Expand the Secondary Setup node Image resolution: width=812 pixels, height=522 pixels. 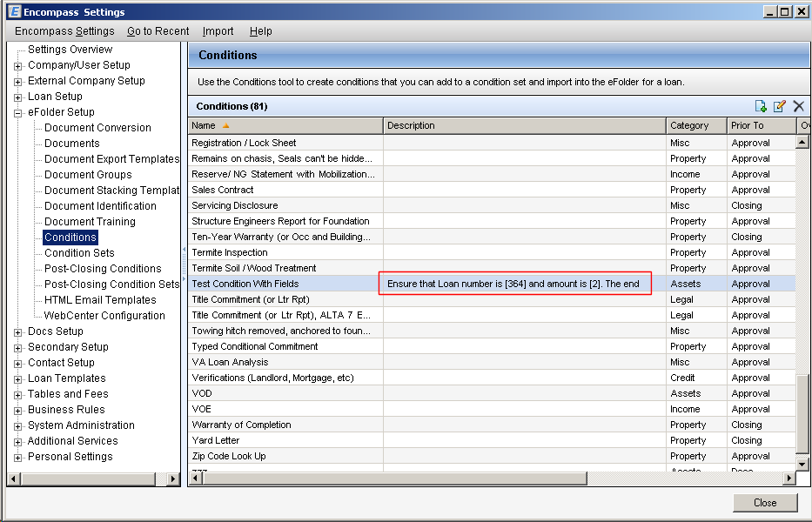point(17,348)
